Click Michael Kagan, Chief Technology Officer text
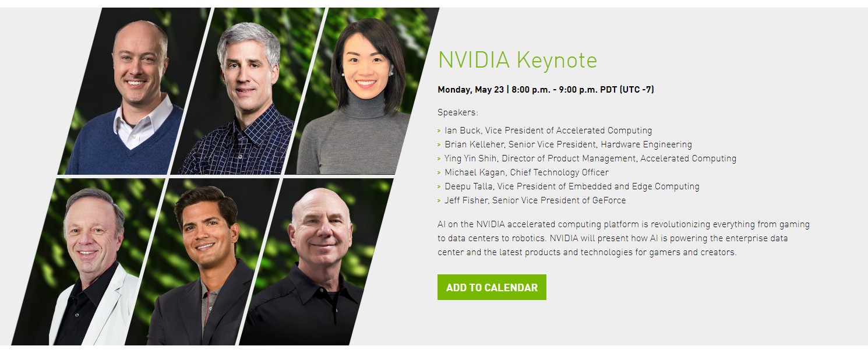The width and height of the screenshot is (868, 353). click(527, 172)
